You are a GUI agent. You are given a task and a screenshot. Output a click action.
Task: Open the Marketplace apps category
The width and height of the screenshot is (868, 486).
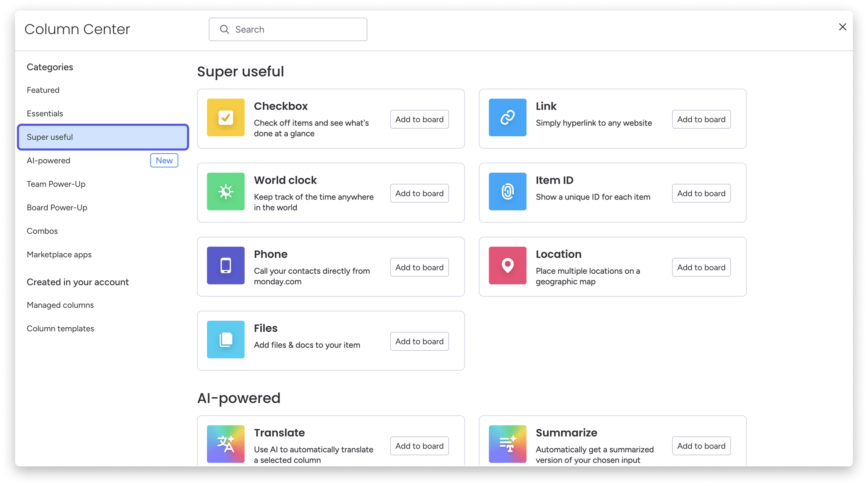(59, 254)
